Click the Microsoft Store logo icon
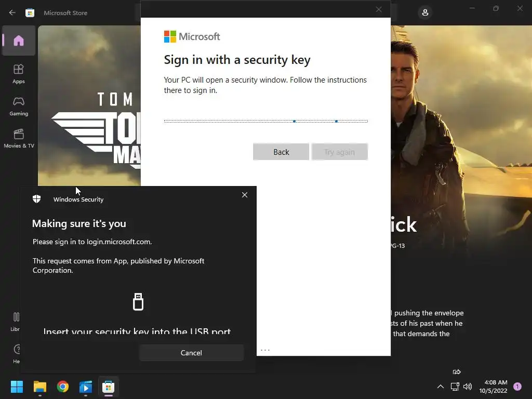 30,12
